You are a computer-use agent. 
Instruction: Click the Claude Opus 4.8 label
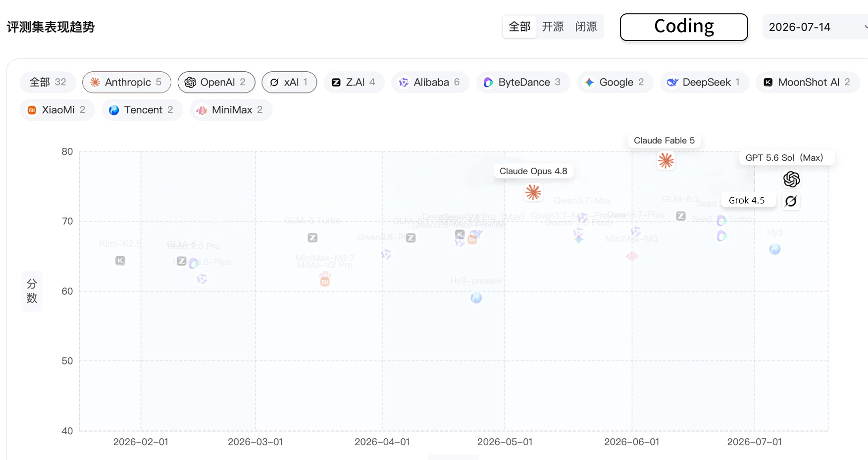click(533, 171)
